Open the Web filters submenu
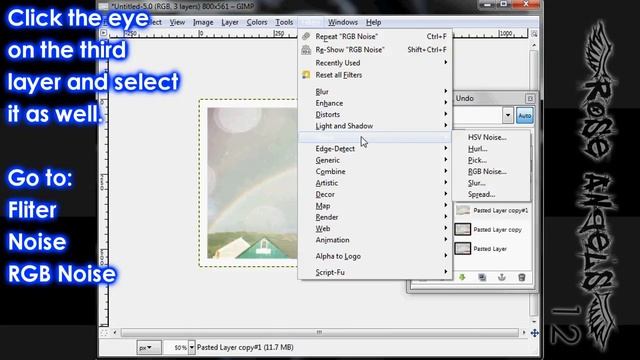The width and height of the screenshot is (640, 360). [376, 229]
